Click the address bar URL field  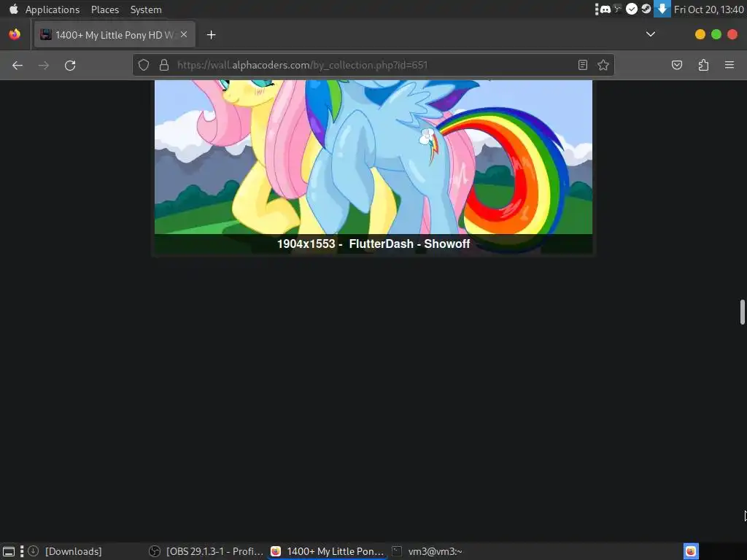click(x=374, y=65)
